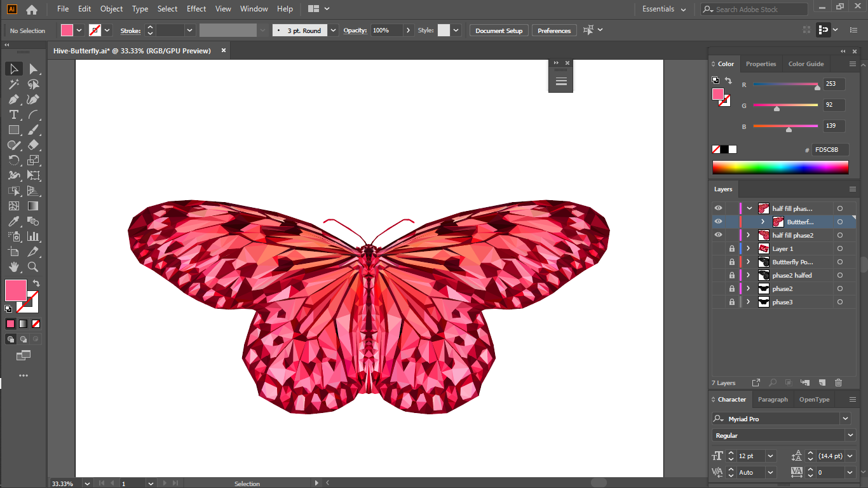Click the color spectrum bar
This screenshot has height=488, width=868.
point(780,168)
